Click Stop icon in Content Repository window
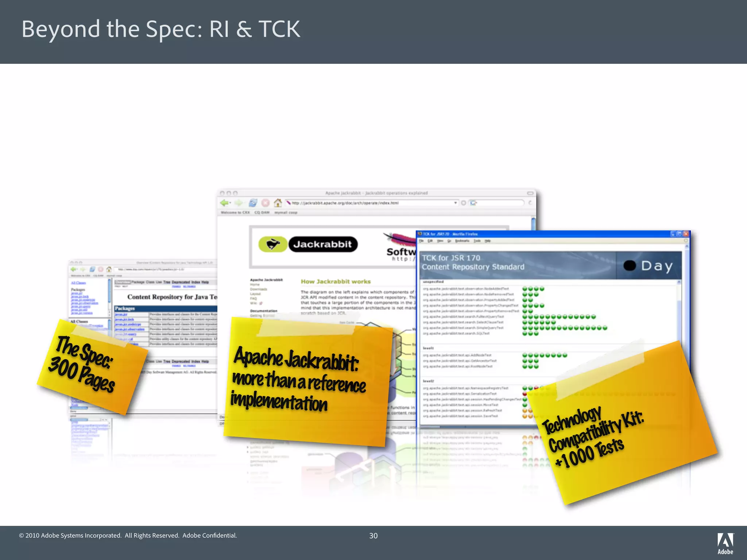Image resolution: width=747 pixels, height=560 pixels. click(101, 269)
